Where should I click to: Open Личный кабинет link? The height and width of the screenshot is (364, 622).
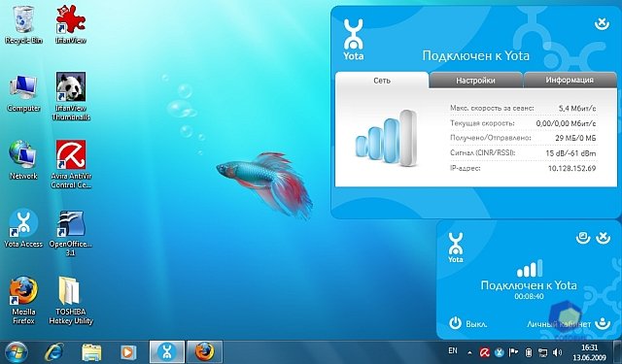[x=569, y=324]
